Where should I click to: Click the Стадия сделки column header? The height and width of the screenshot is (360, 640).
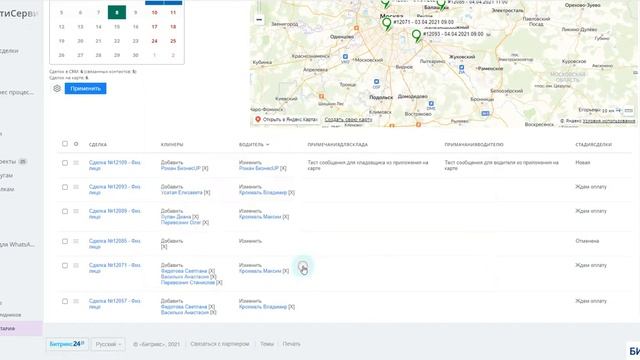pos(593,144)
